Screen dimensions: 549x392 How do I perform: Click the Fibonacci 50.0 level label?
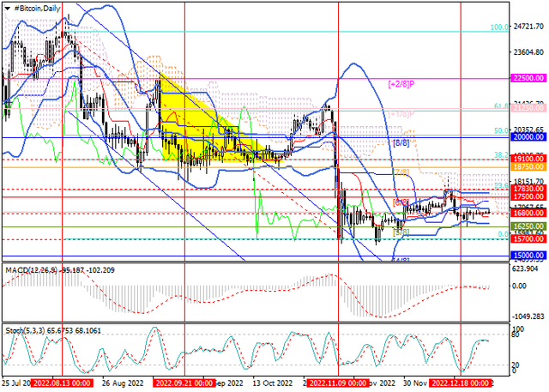pos(501,130)
